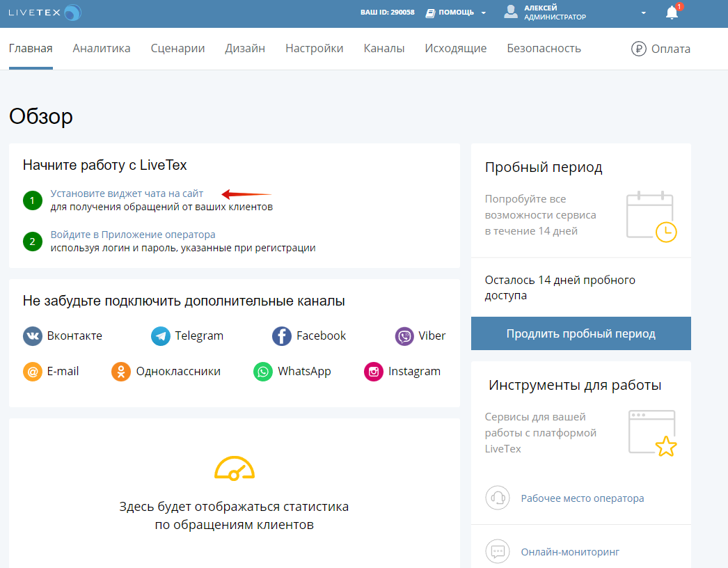Click the Обзор page heading
728x568 pixels.
[41, 116]
